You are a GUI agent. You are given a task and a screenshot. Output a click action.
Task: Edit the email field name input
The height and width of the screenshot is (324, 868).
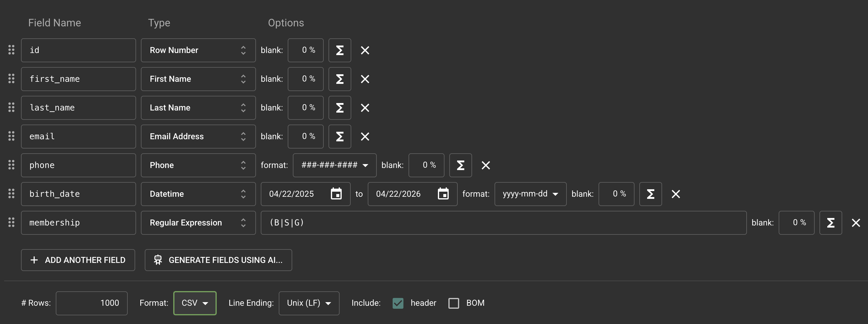[x=78, y=137]
